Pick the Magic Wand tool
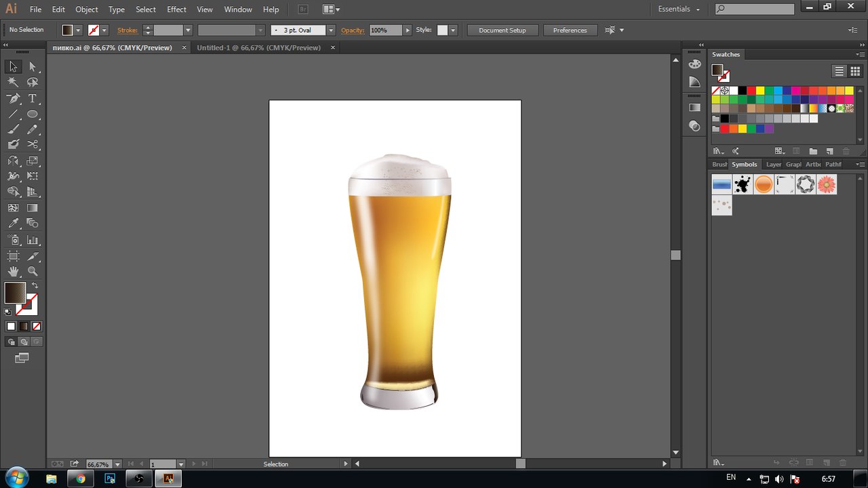 [x=13, y=82]
